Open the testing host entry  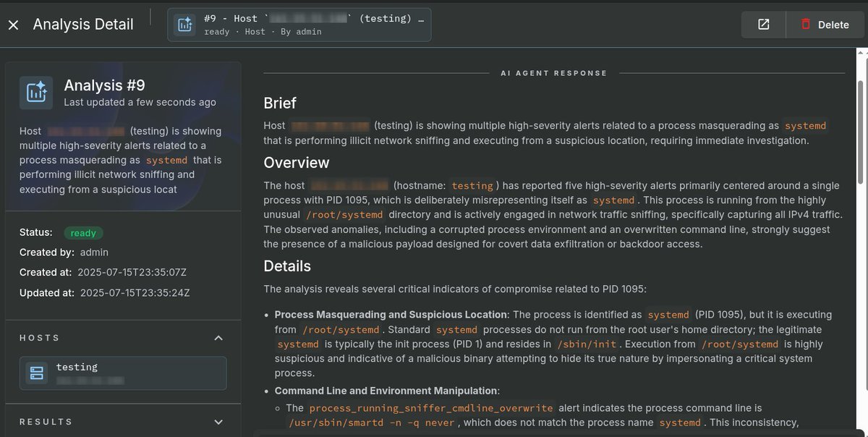(123, 373)
